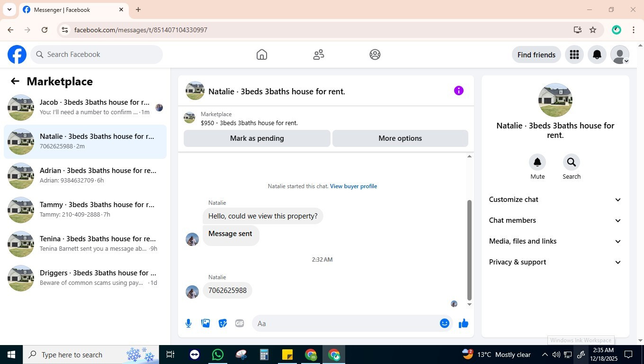Image resolution: width=644 pixels, height=364 pixels.
Task: Open the account profile picture menu
Action: click(x=620, y=55)
